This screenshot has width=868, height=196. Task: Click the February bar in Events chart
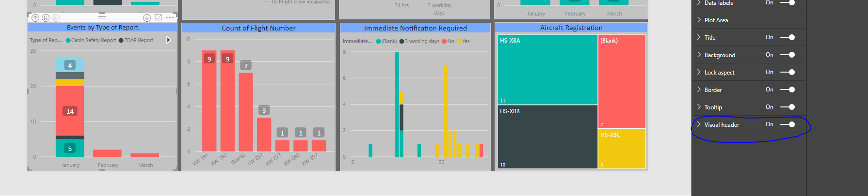pos(107,153)
